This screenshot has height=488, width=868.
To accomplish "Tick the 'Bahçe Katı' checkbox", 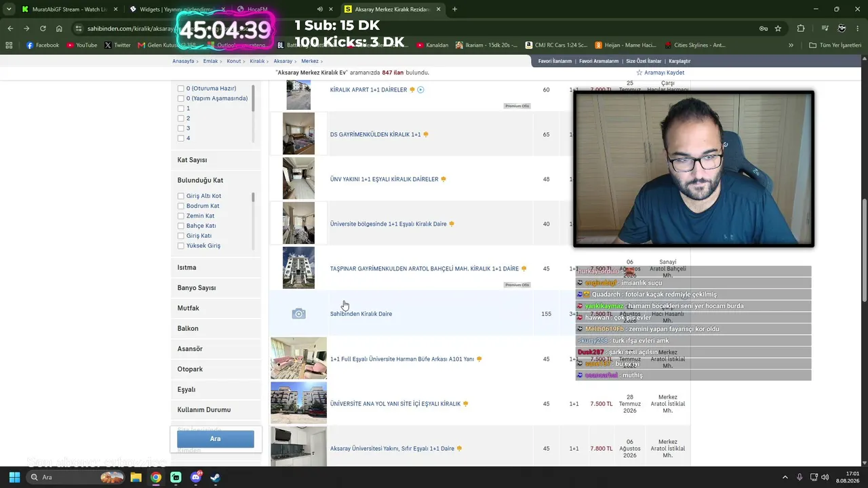I will pos(180,226).
